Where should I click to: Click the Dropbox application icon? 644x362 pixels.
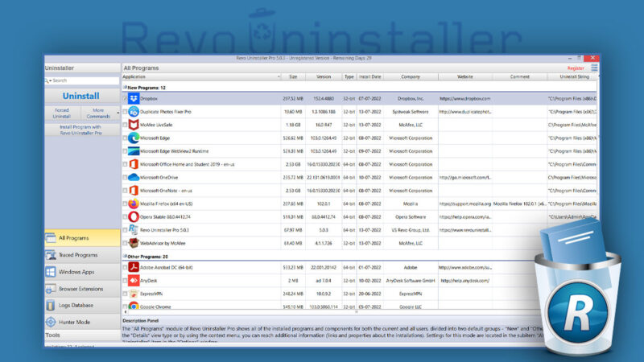tap(134, 98)
